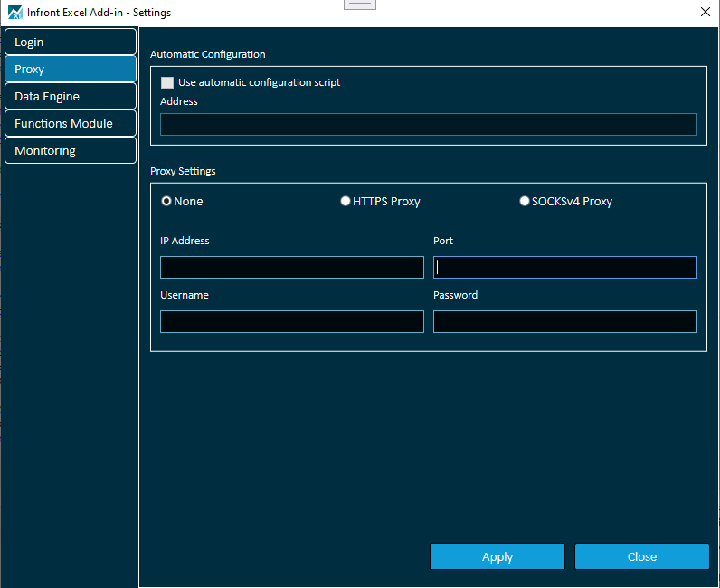Click into the Port input field
Viewport: 720px width, 588px height.
[x=564, y=268]
